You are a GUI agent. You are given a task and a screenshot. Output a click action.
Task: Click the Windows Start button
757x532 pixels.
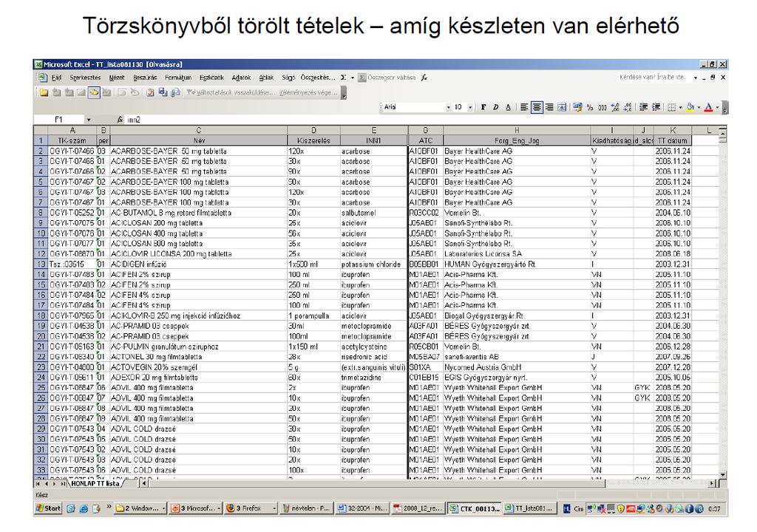(49, 508)
